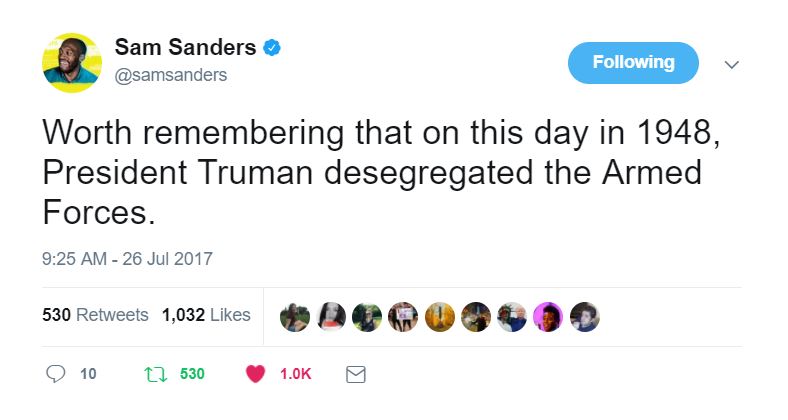Screen dimensions: 788x420
Task: Retweet this tweet using the green arrows
Action: point(153,374)
